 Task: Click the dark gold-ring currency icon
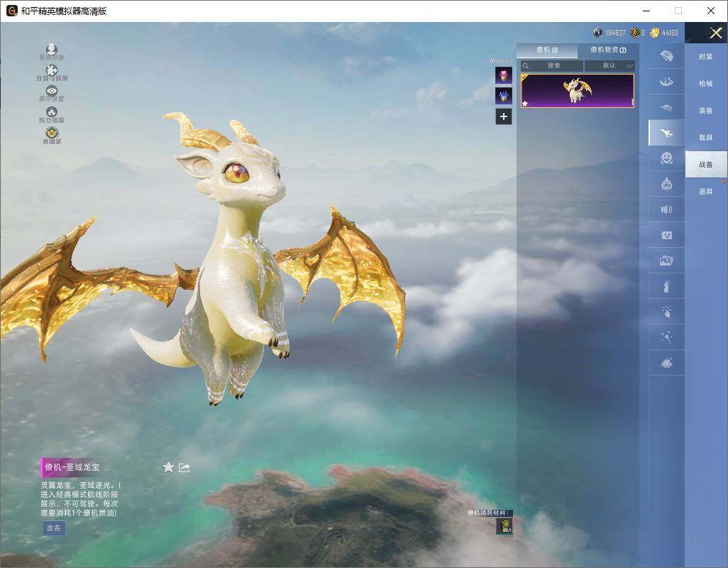[634, 33]
